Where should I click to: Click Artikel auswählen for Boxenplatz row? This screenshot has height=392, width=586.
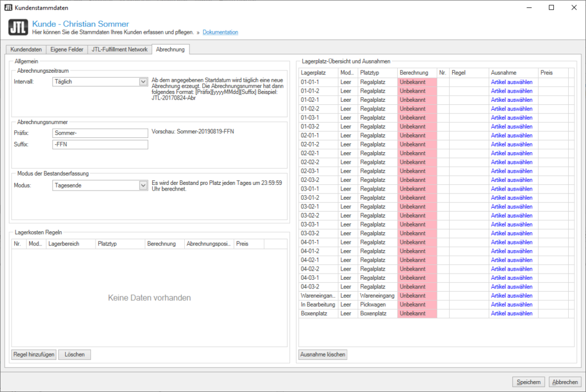(512, 314)
